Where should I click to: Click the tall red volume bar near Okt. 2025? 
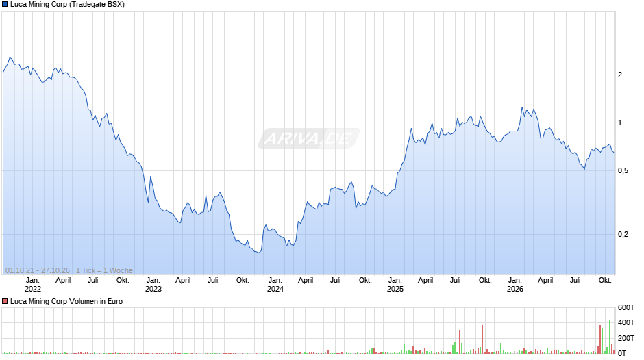click(482, 339)
